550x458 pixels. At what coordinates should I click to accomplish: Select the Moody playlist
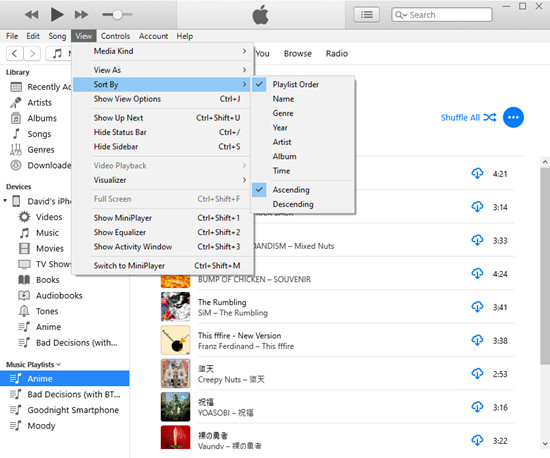(65, 426)
